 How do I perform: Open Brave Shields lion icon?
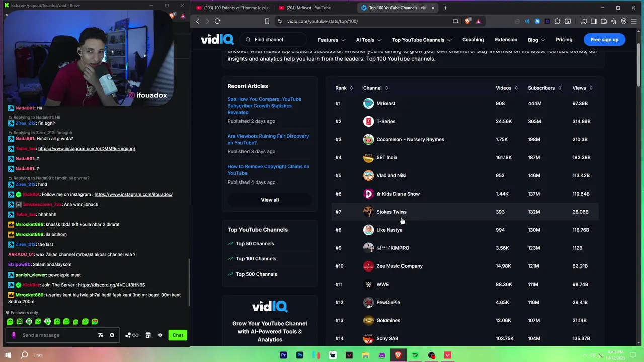tap(468, 21)
